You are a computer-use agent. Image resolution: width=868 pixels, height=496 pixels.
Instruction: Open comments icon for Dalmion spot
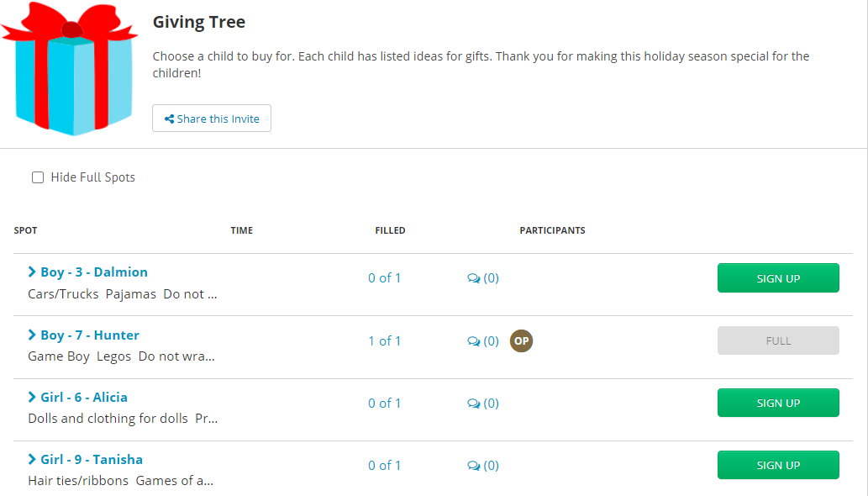[474, 278]
